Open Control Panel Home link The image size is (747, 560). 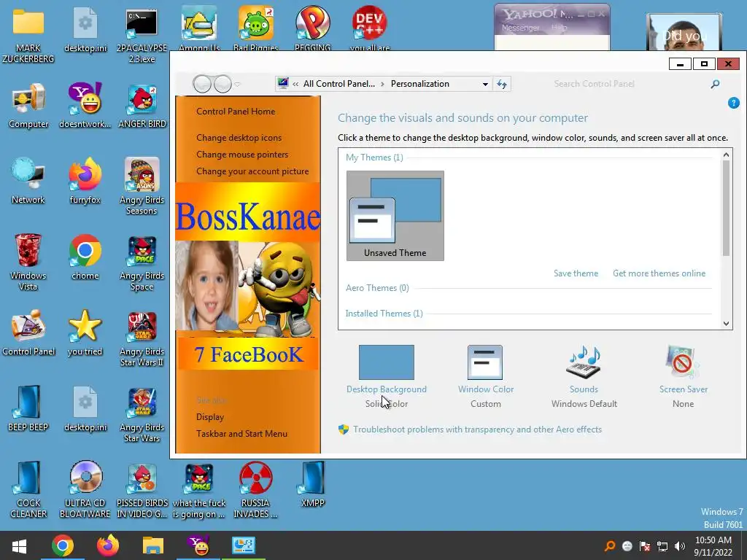tap(236, 112)
